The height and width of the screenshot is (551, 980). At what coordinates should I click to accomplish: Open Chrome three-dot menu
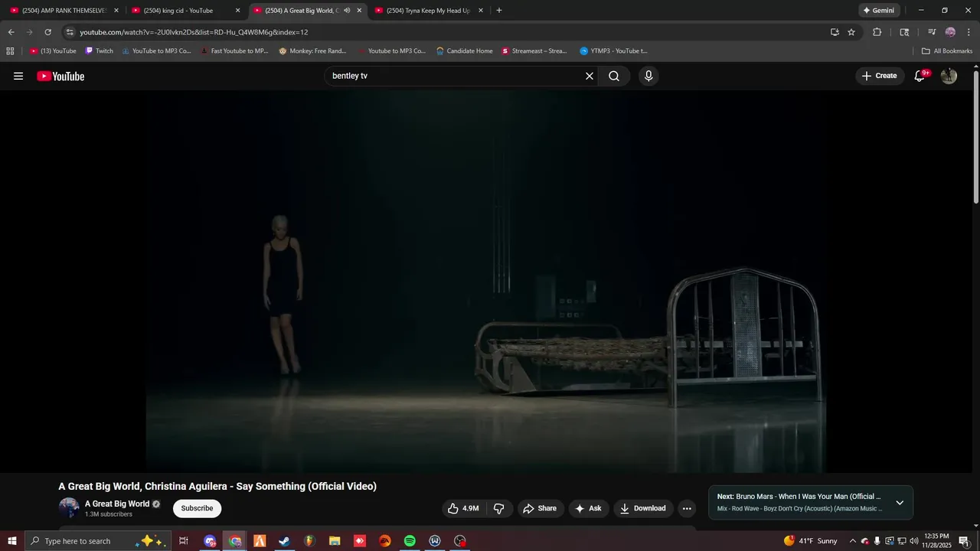pyautogui.click(x=969, y=32)
